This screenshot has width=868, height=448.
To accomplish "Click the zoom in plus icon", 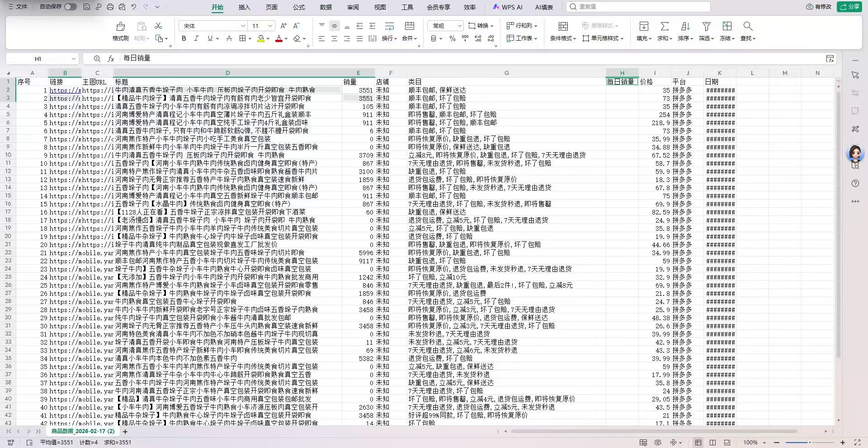I will click(843, 443).
